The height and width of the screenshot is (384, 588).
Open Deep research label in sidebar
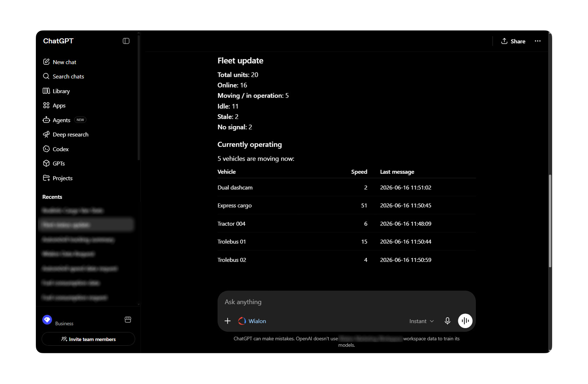71,134
